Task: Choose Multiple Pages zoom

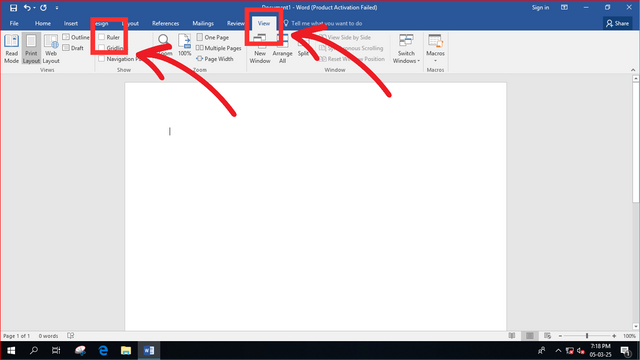Action: (219, 48)
